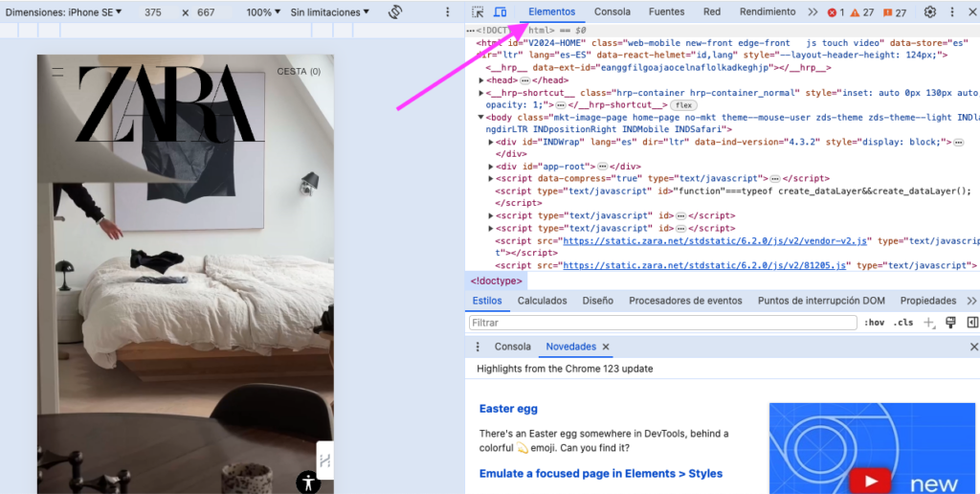The height and width of the screenshot is (494, 980).
Task: Click the flex badge
Action: point(683,105)
